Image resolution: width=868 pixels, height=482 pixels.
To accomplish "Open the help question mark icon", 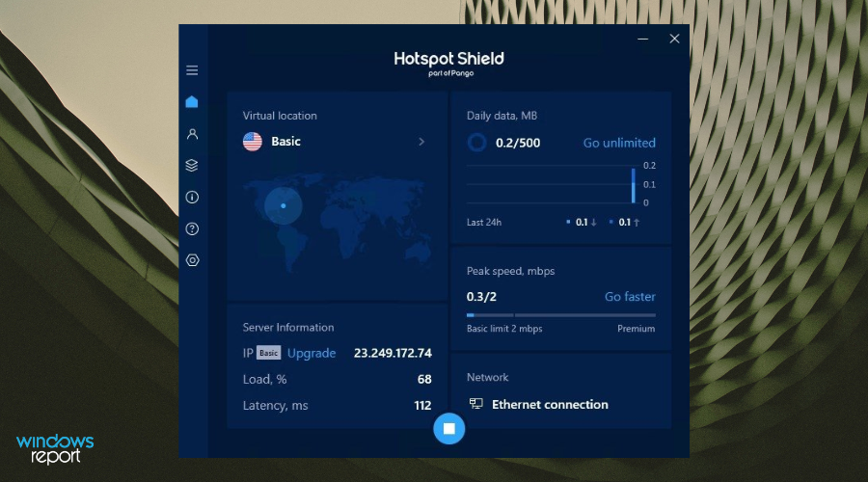I will point(192,228).
